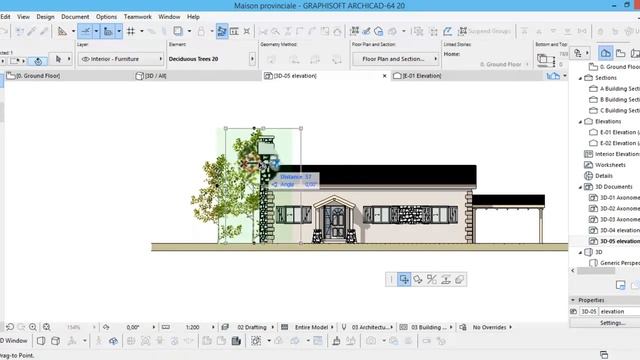
Task: Open the drafting triangle tool dropdown arrow
Action: [x=73, y=31]
